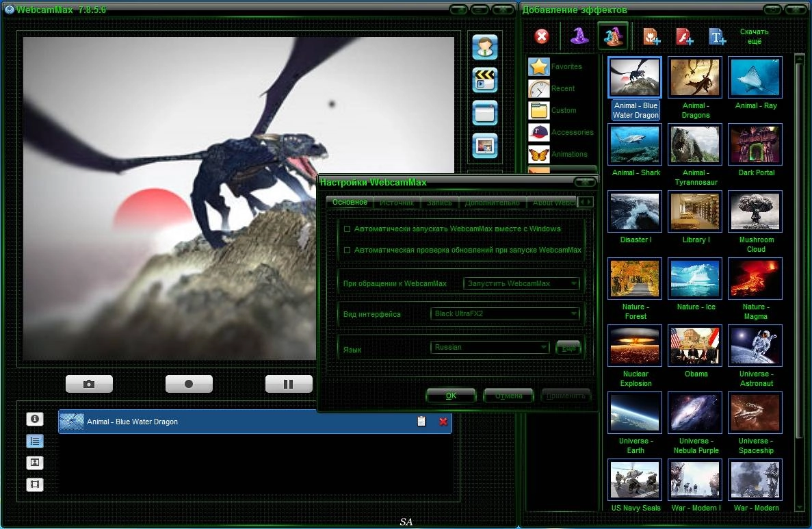Open the Russian language dropdown
This screenshot has height=529, width=812.
[489, 347]
